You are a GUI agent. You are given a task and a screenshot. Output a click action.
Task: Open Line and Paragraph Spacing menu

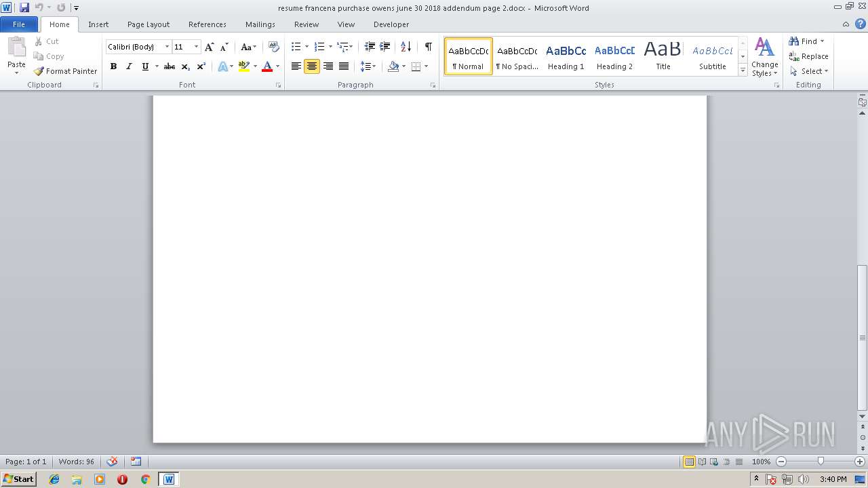(x=368, y=66)
